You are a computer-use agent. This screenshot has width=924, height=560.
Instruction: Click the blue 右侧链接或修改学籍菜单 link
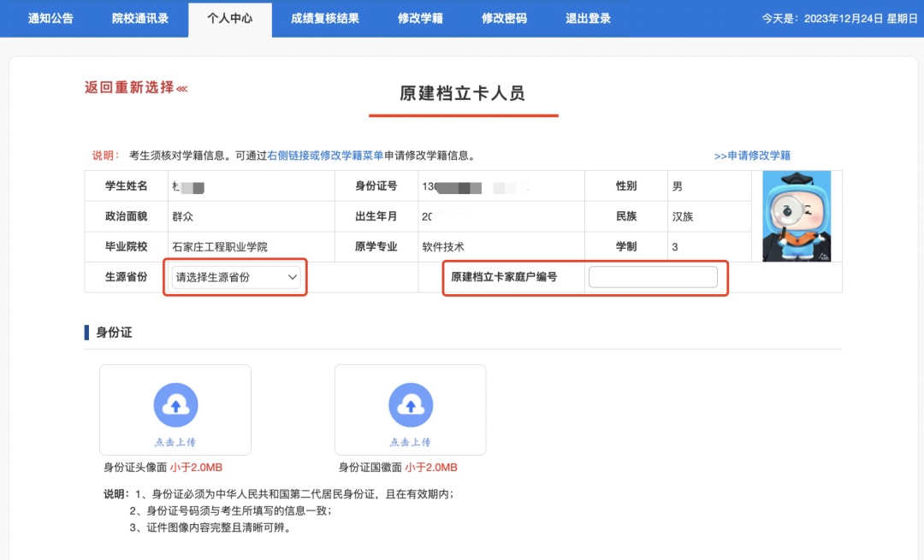tap(325, 156)
